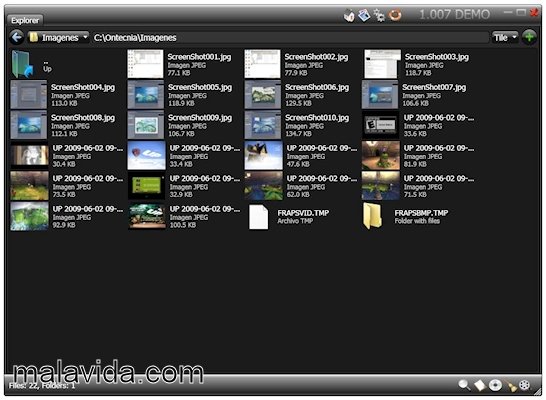Screen dimensions: 546x400
Task: Click the blue picture icon in title bar
Action: (364, 15)
